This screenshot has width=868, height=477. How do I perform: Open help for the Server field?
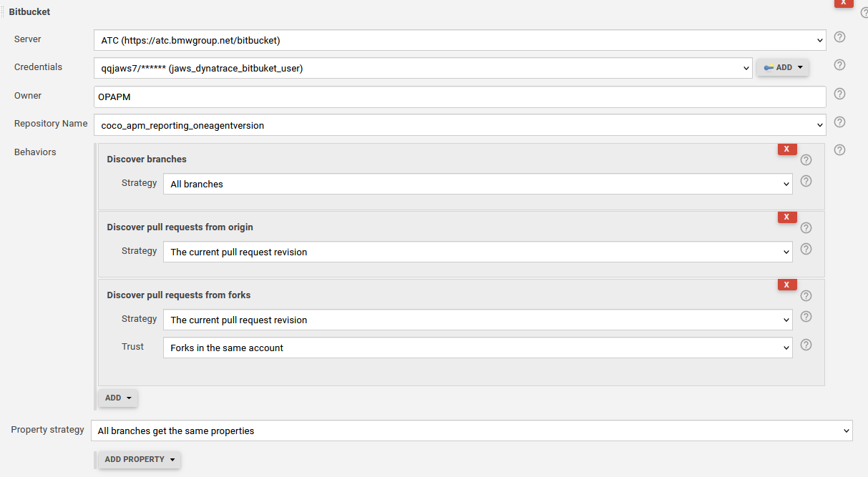click(x=839, y=36)
